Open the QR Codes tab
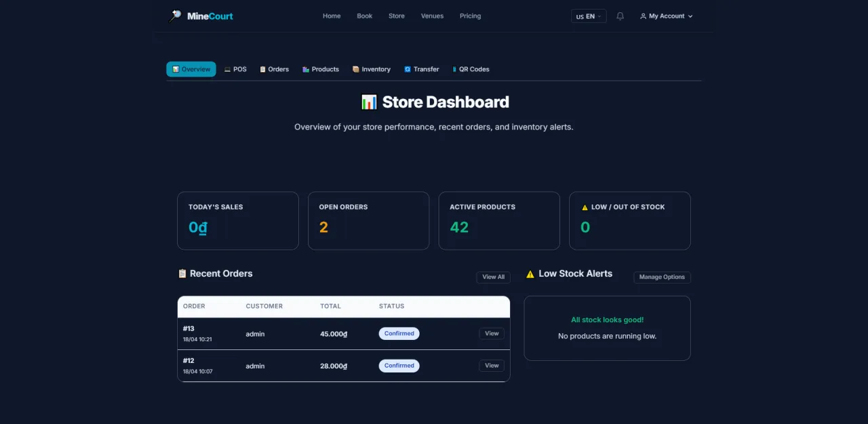The image size is (868, 424). 471,69
